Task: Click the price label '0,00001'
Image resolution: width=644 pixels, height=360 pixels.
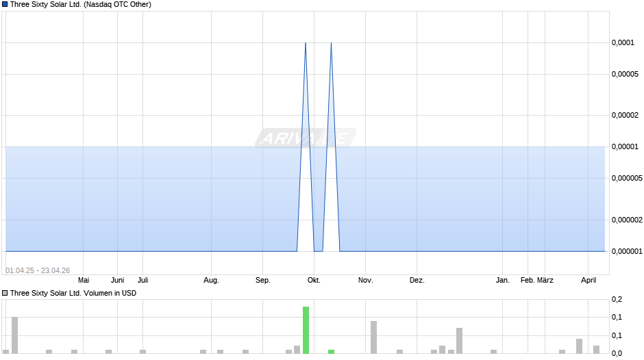Action: (x=625, y=147)
